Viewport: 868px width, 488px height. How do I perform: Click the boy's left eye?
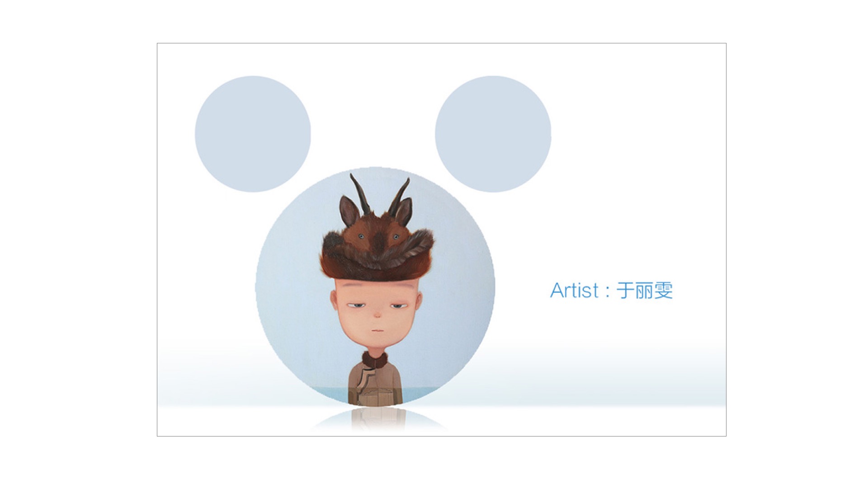click(357, 306)
